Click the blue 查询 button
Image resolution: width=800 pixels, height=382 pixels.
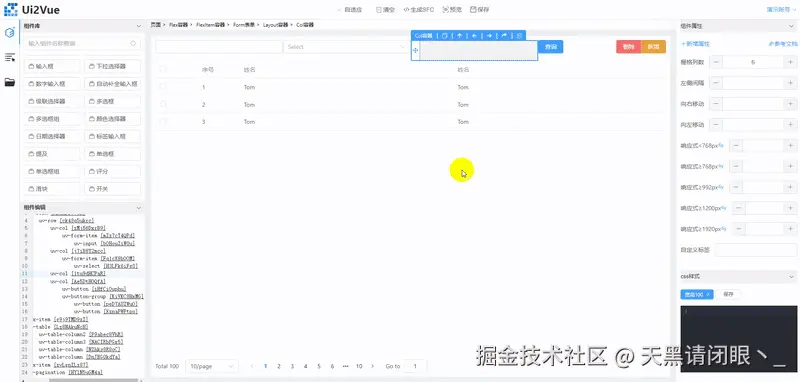click(x=551, y=47)
